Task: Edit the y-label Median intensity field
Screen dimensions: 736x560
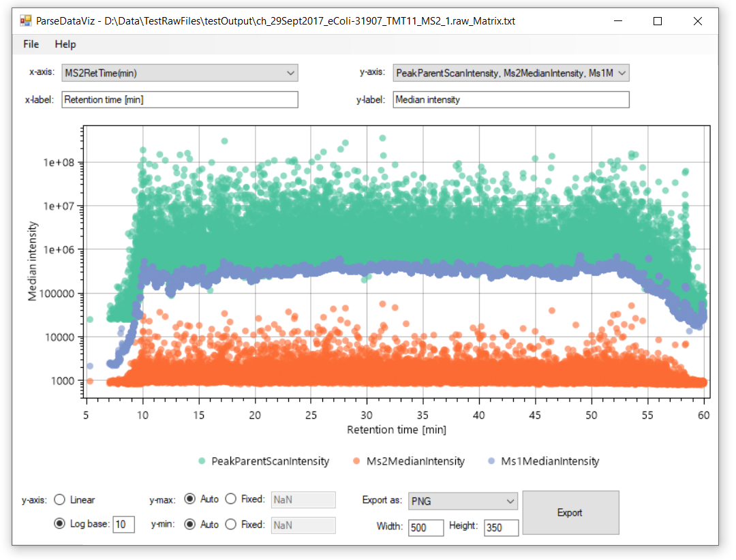Action: click(x=510, y=99)
